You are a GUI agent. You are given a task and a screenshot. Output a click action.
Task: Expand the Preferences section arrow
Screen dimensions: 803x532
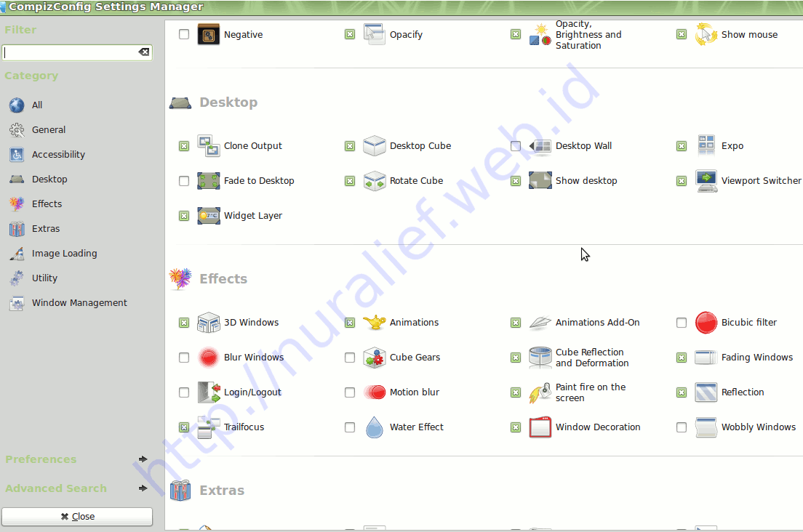pos(143,459)
